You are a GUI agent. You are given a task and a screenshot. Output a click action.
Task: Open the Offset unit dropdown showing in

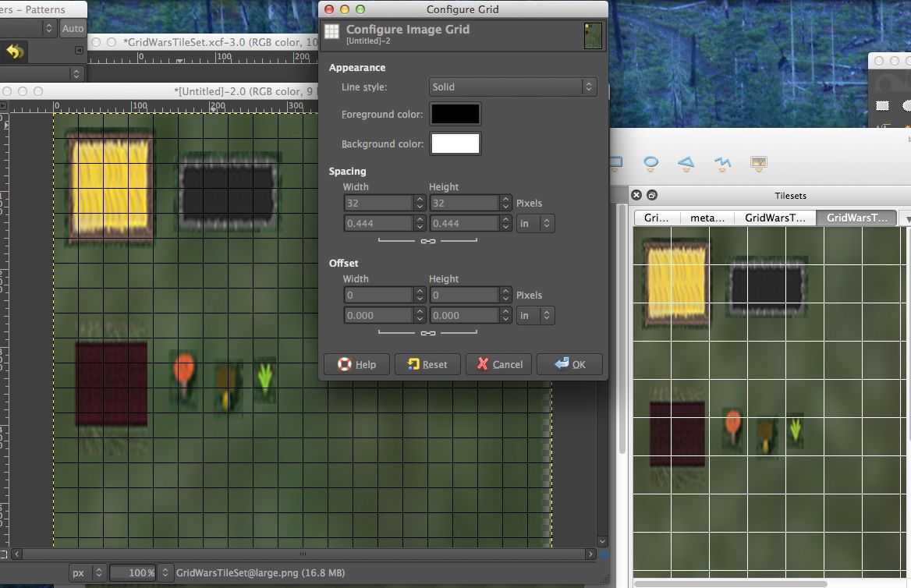coord(535,315)
